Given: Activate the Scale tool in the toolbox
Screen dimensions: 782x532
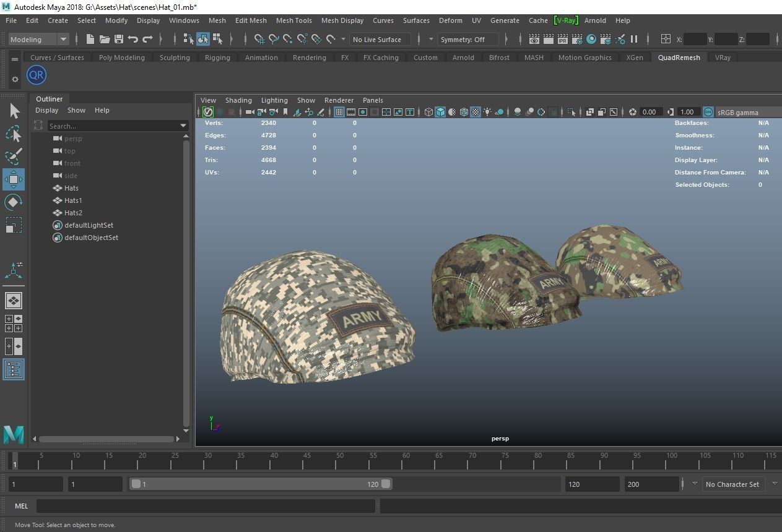Looking at the screenshot, I should [x=14, y=225].
